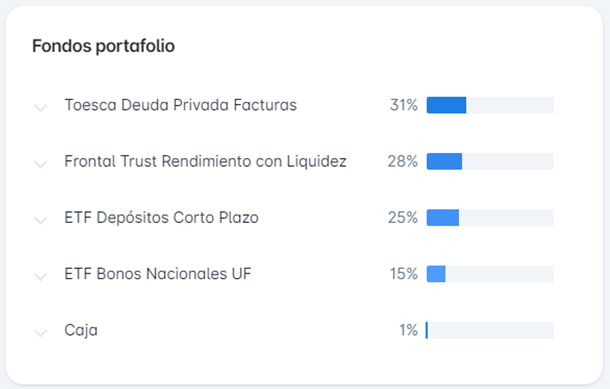The width and height of the screenshot is (610, 389).
Task: Click the Fondos portafolio heading
Action: pyautogui.click(x=103, y=46)
